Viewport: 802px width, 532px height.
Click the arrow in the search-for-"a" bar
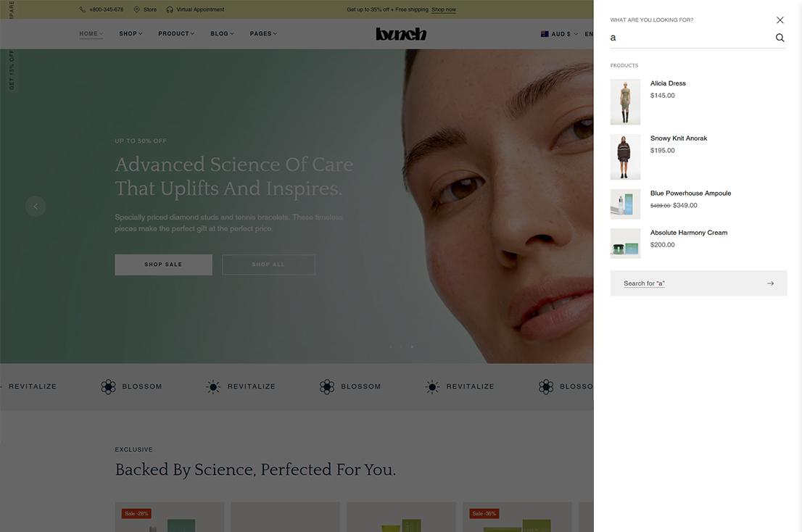[770, 283]
